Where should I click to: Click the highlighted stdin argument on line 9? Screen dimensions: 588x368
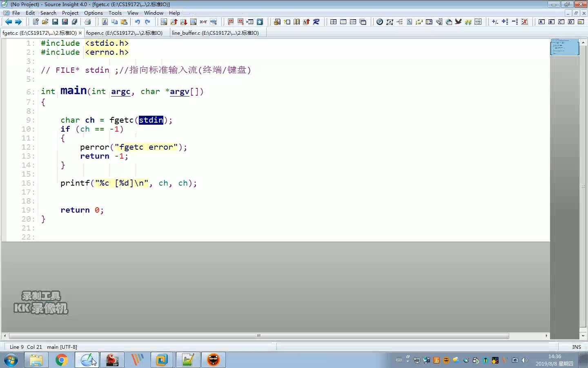(x=151, y=120)
